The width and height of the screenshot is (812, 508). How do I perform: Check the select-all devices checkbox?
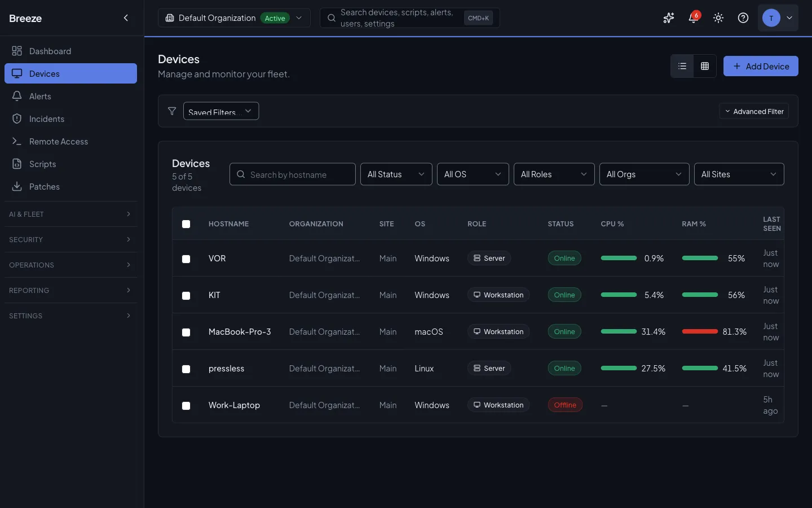point(186,224)
